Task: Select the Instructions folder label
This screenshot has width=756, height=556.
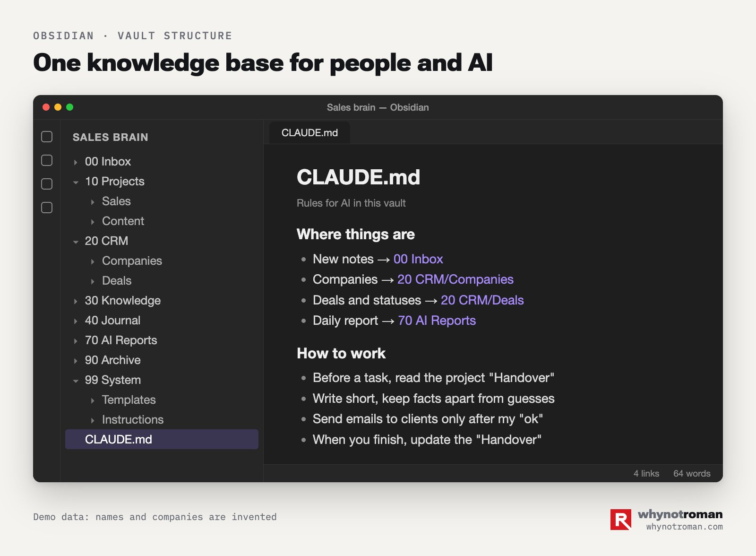Action: click(133, 420)
